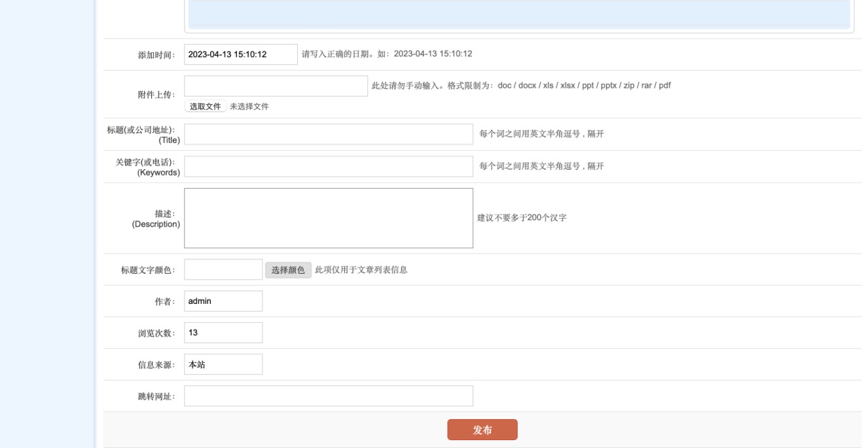868x448 pixels.
Task: Click inside the 描述 (Description) textarea
Action: (x=328, y=218)
